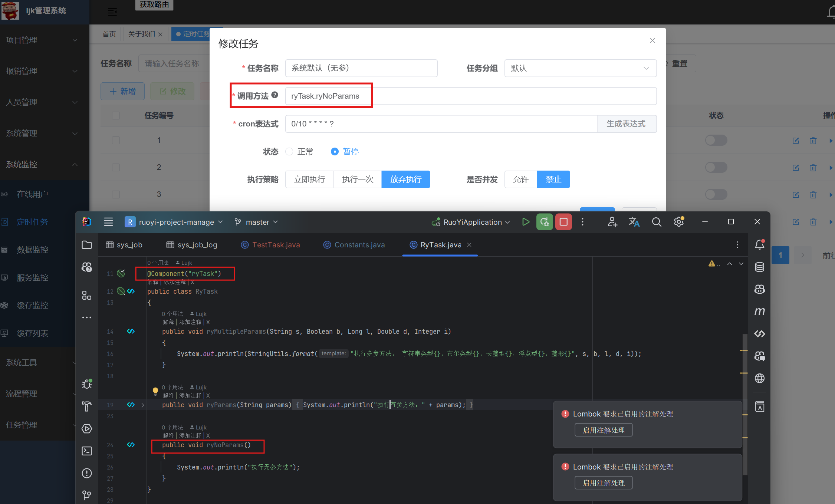Open the Terminal tool window icon
835x504 pixels.
pyautogui.click(x=87, y=451)
